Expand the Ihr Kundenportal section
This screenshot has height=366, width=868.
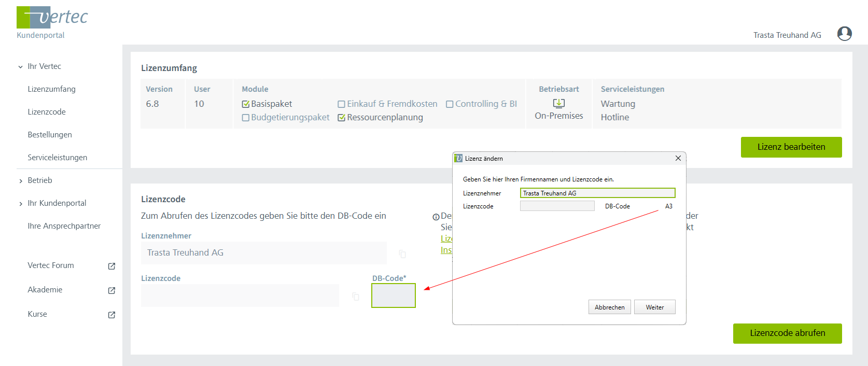point(21,204)
